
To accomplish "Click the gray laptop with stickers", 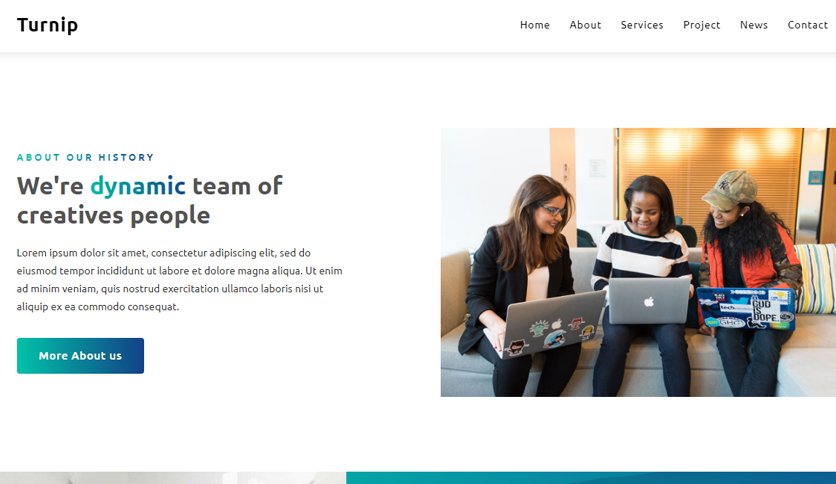I will pos(546,324).
